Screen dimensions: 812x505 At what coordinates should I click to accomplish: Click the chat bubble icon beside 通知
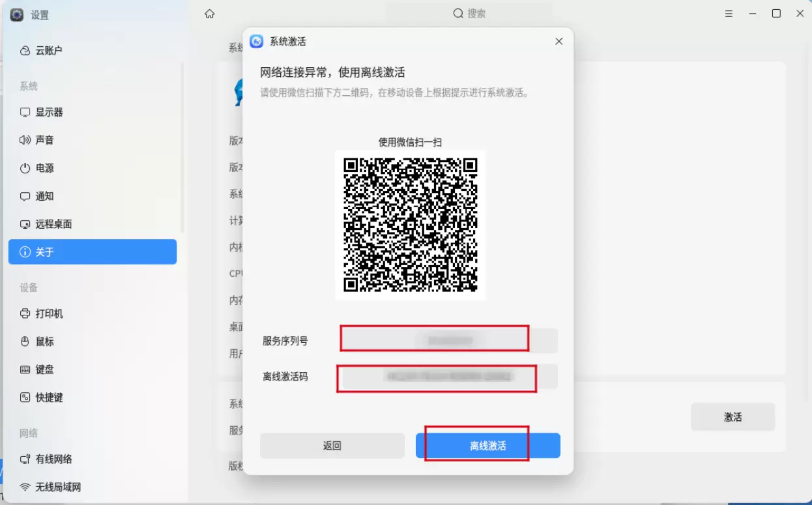25,196
